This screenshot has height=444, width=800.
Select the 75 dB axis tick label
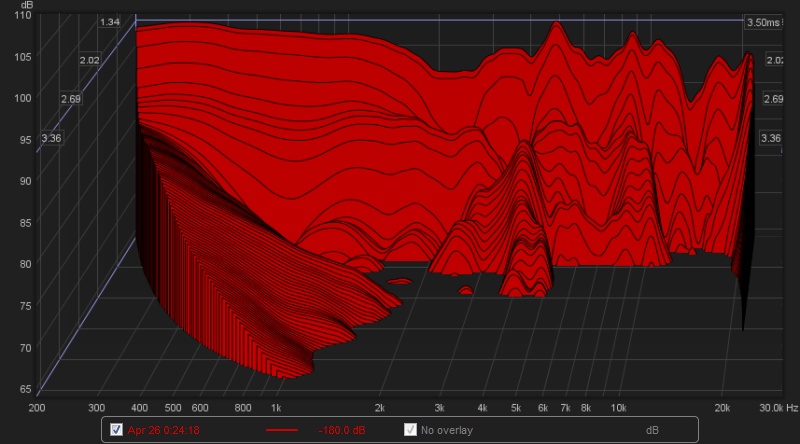pyautogui.click(x=26, y=306)
